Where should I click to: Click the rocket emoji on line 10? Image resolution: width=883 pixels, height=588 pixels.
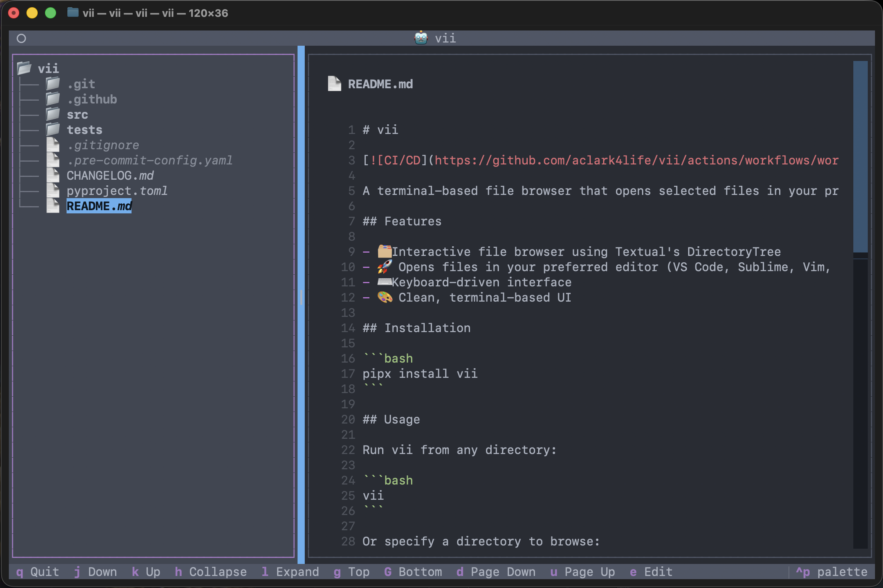pos(385,266)
